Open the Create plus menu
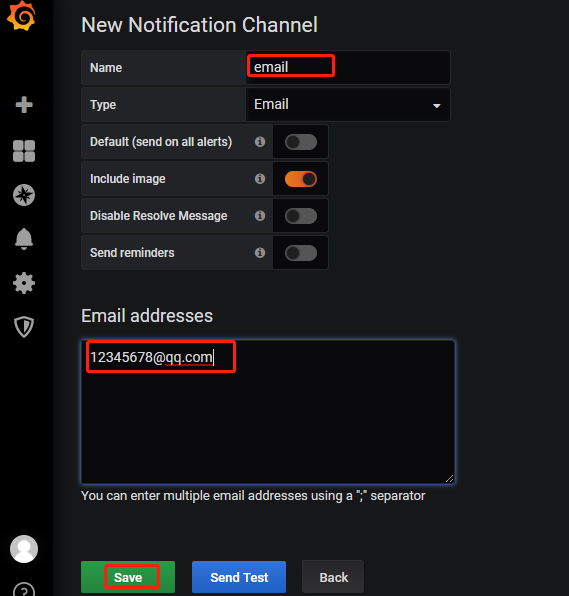This screenshot has width=569, height=596. pos(24,105)
